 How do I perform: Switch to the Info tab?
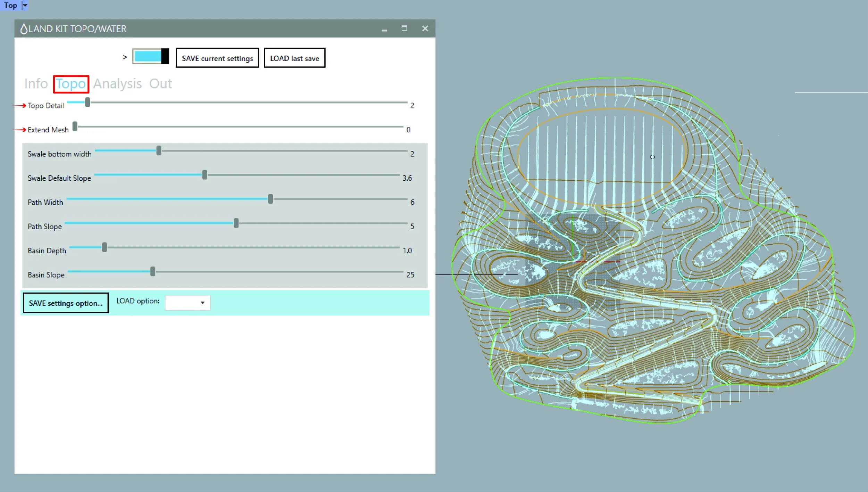[36, 84]
